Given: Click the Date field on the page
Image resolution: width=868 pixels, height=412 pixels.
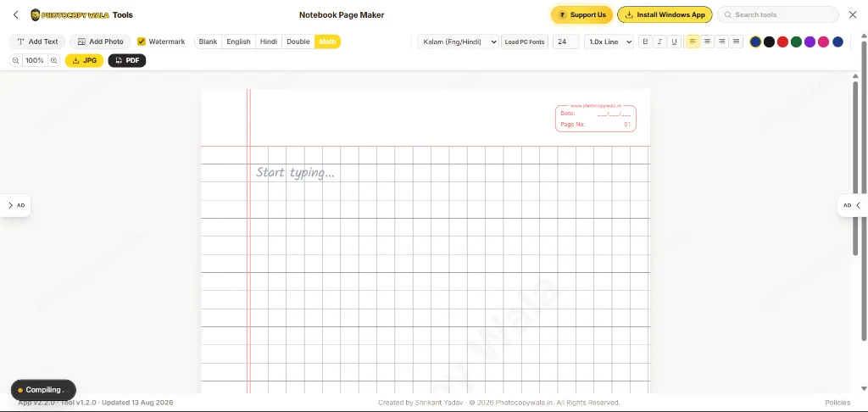Looking at the screenshot, I should click(596, 114).
